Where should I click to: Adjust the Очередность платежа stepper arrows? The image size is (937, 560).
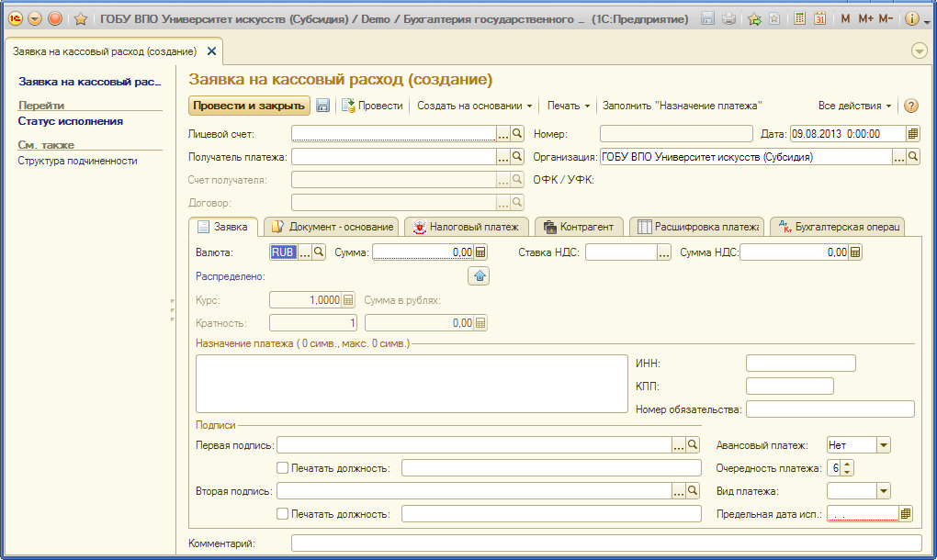(847, 468)
